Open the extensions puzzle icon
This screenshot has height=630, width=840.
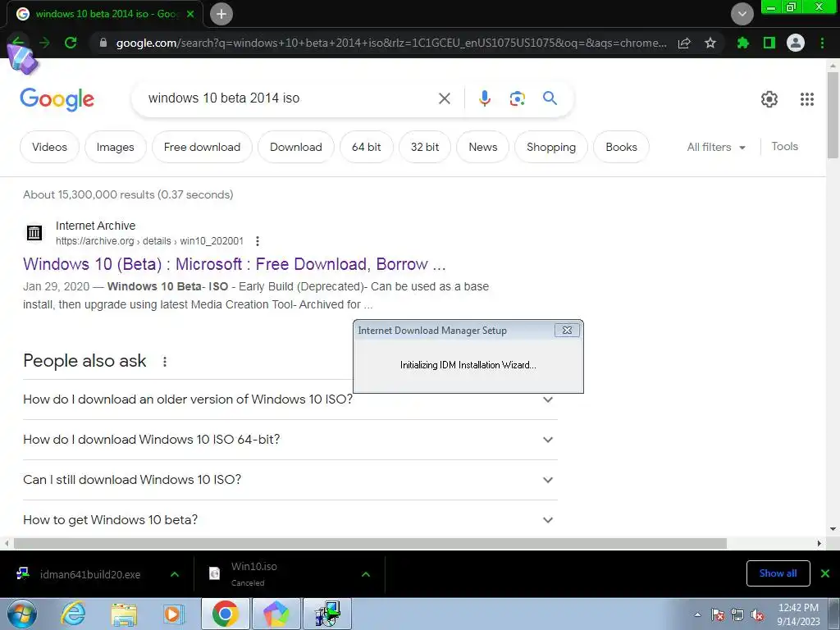coord(743,43)
